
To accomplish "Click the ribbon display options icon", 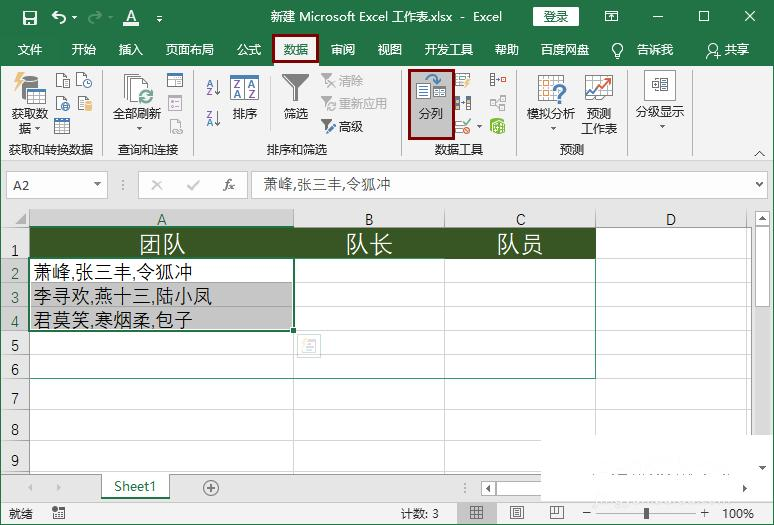I will pos(611,17).
